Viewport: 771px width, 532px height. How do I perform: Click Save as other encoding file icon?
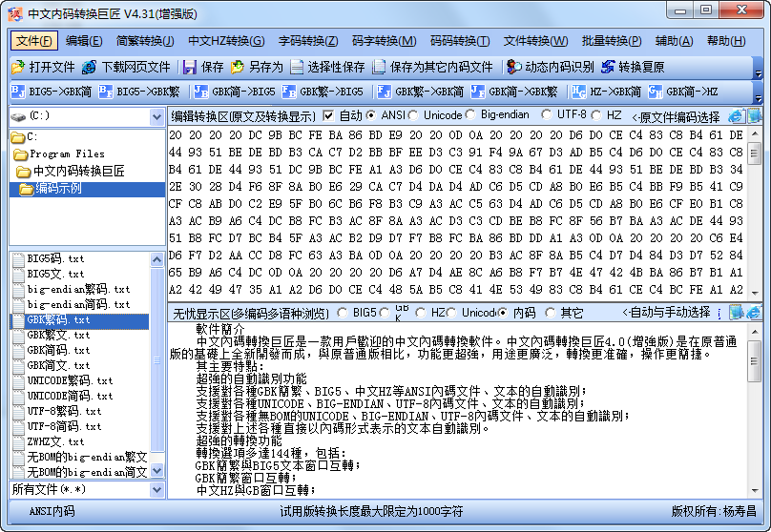point(379,67)
